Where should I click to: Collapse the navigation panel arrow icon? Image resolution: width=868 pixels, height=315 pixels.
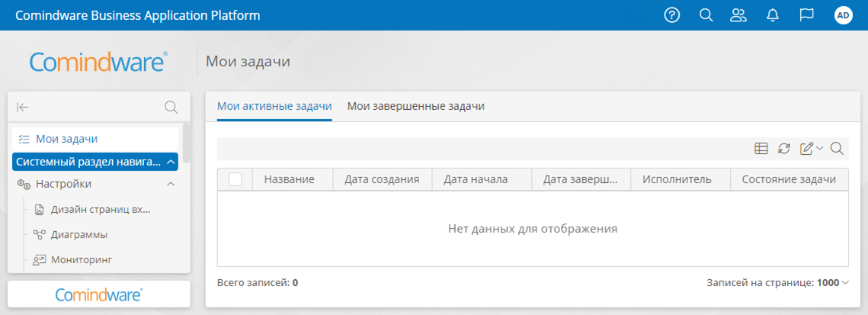pos(23,107)
